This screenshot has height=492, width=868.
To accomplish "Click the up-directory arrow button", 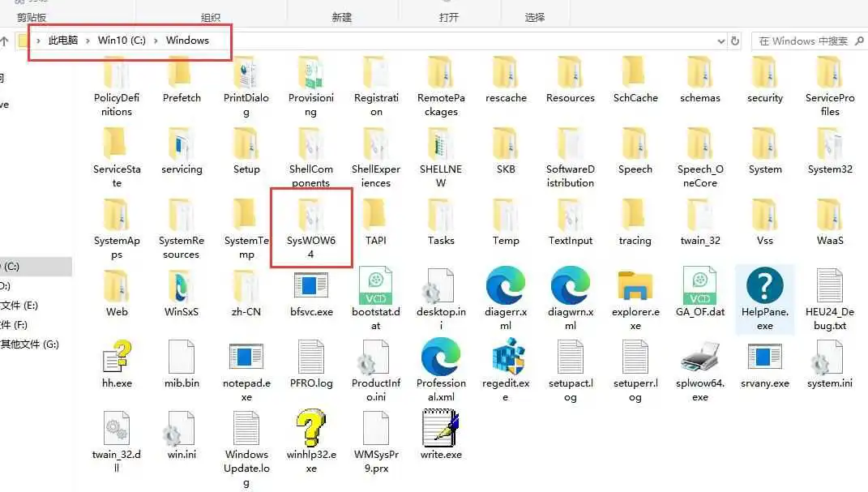I will (4, 41).
